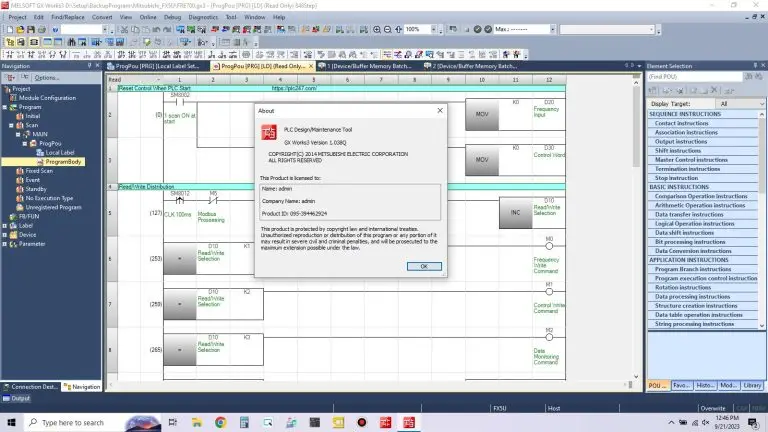Image resolution: width=768 pixels, height=432 pixels.
Task: Open Chrome from the Windows taskbar
Action: coord(220,422)
